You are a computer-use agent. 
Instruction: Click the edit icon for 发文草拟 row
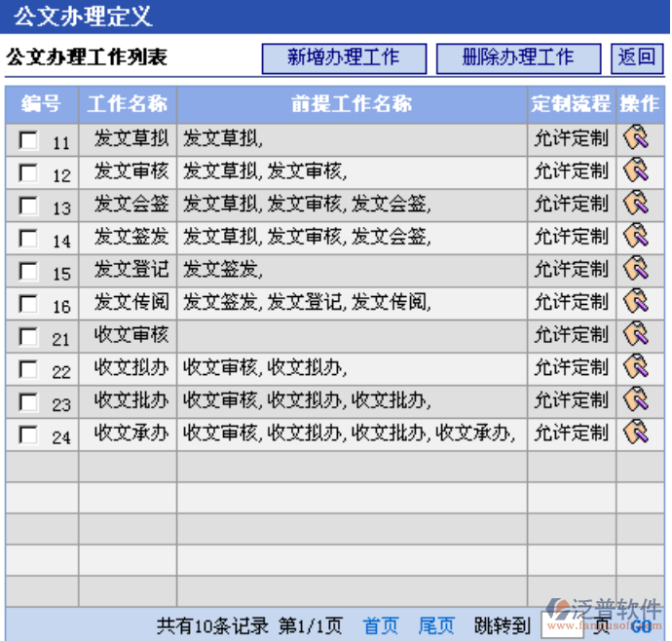click(636, 138)
